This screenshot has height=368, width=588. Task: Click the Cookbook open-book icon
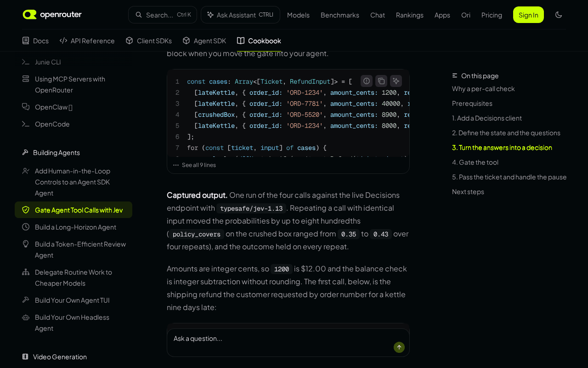(241, 40)
